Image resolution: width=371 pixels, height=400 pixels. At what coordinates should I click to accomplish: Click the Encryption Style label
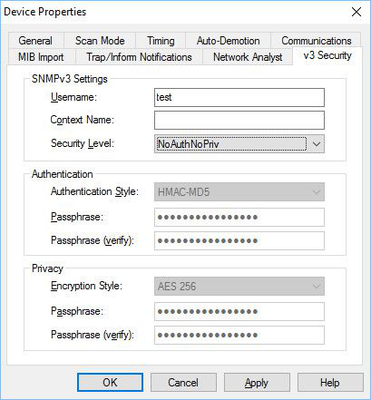tap(86, 286)
